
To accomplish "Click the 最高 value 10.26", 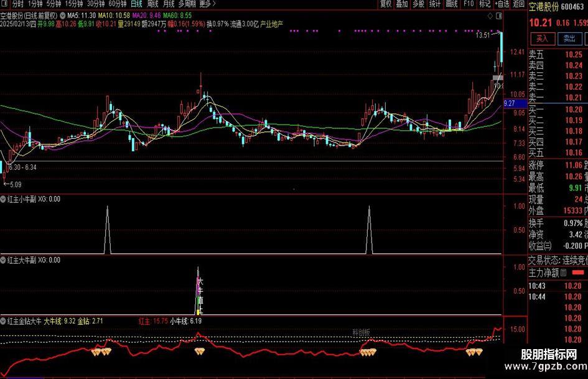I will pos(574,176).
